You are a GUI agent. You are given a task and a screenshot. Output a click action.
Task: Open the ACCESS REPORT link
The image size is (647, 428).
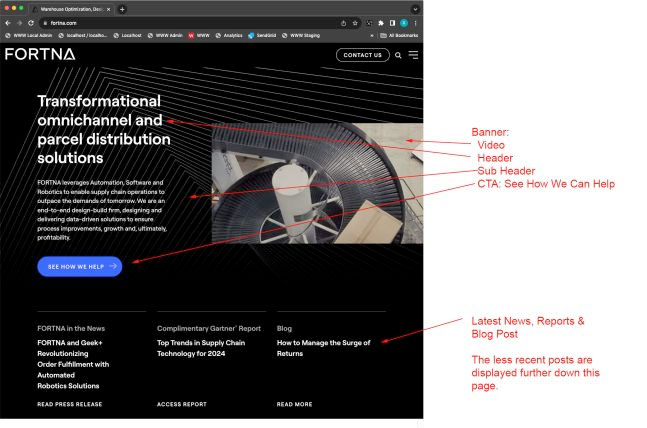182,404
